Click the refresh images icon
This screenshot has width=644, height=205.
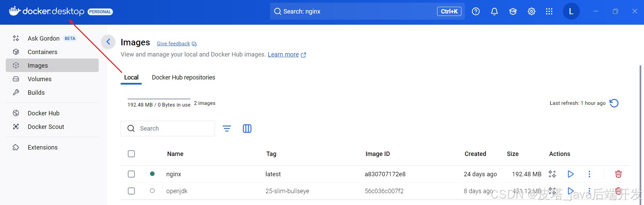coord(614,103)
